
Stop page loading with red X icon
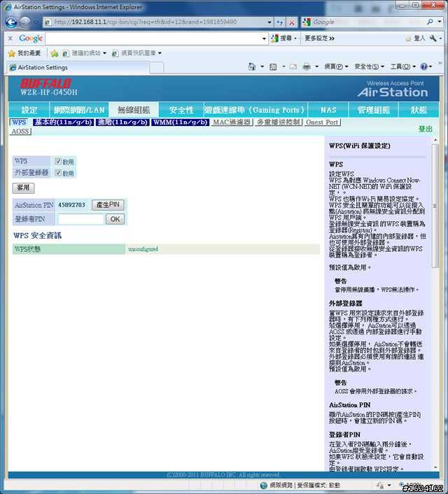(292, 22)
